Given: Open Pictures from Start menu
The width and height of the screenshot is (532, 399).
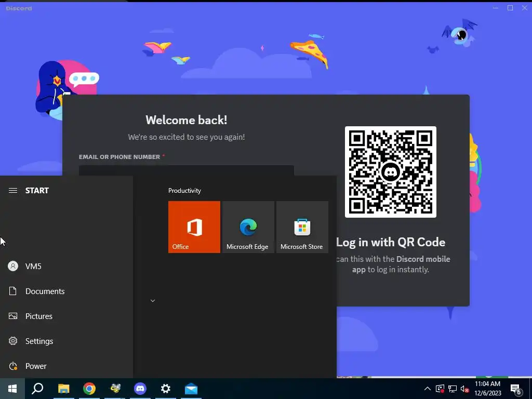Looking at the screenshot, I should click(x=66, y=316).
